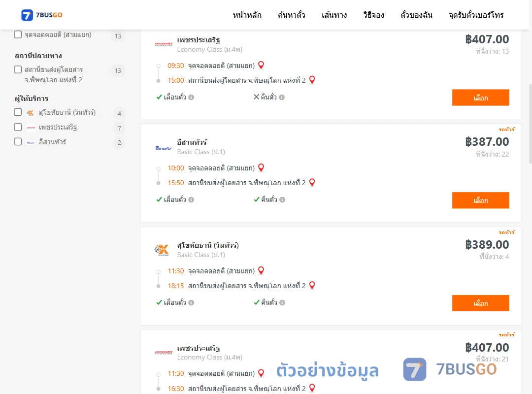The image size is (532, 394).
Task: Open map pin for 11:30 สุโขทัยธานี departure
Action: pos(261,270)
